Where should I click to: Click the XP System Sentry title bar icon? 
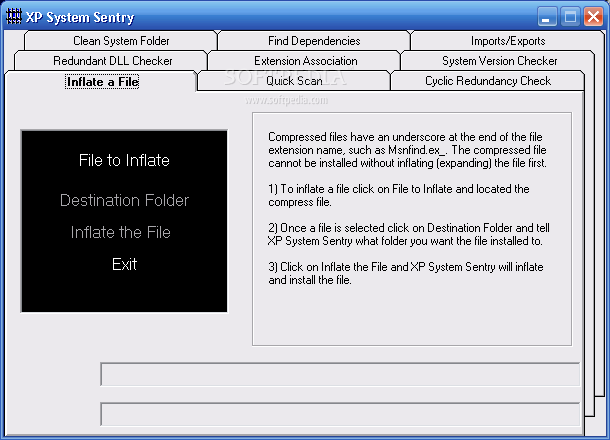[x=14, y=17]
